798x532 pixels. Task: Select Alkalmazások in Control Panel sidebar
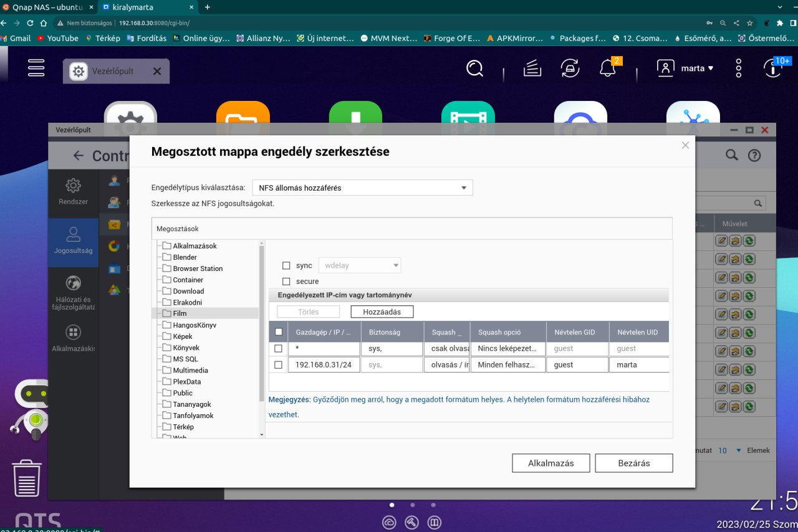[x=73, y=339]
